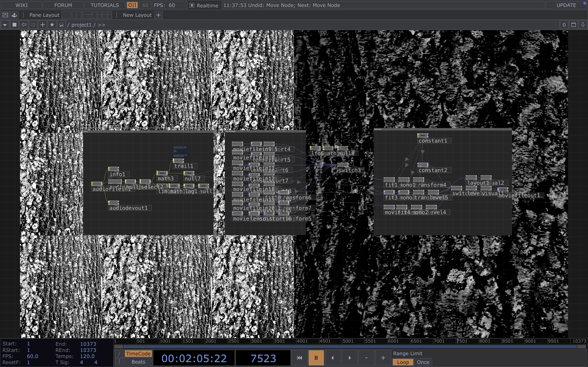The image size is (588, 367).
Task: Click the >> path expander after project1
Action: [101, 25]
